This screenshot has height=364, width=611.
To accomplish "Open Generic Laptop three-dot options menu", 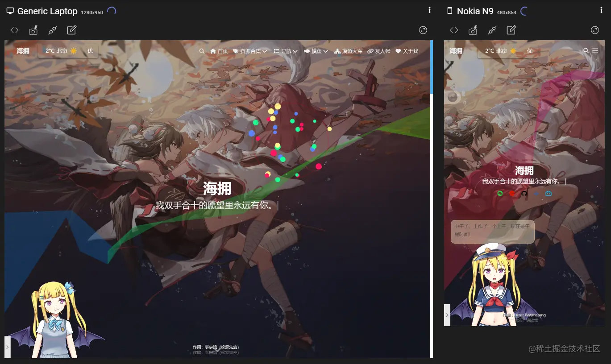I will pyautogui.click(x=429, y=10).
